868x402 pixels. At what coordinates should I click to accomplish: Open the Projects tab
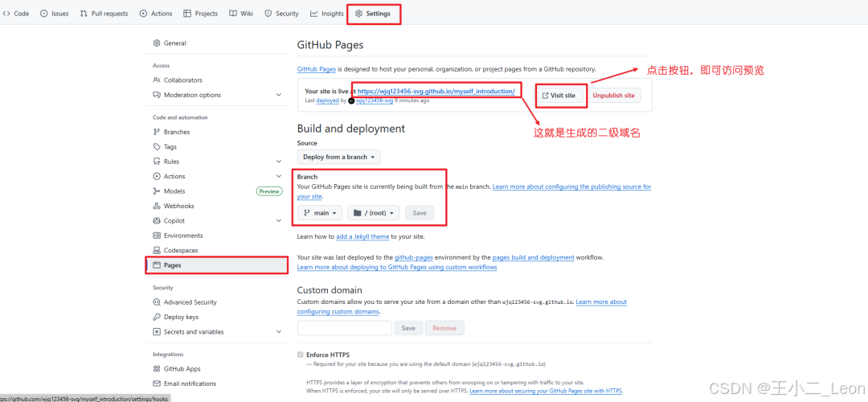tap(200, 14)
